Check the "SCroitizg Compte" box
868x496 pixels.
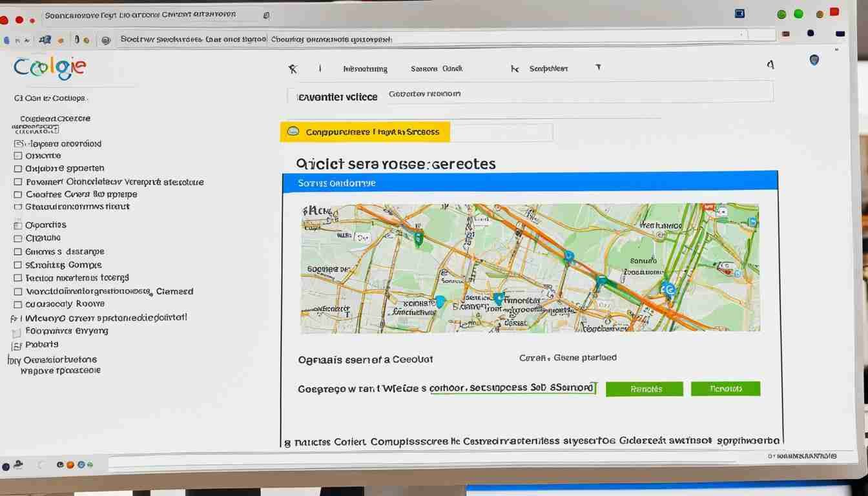[x=18, y=265]
